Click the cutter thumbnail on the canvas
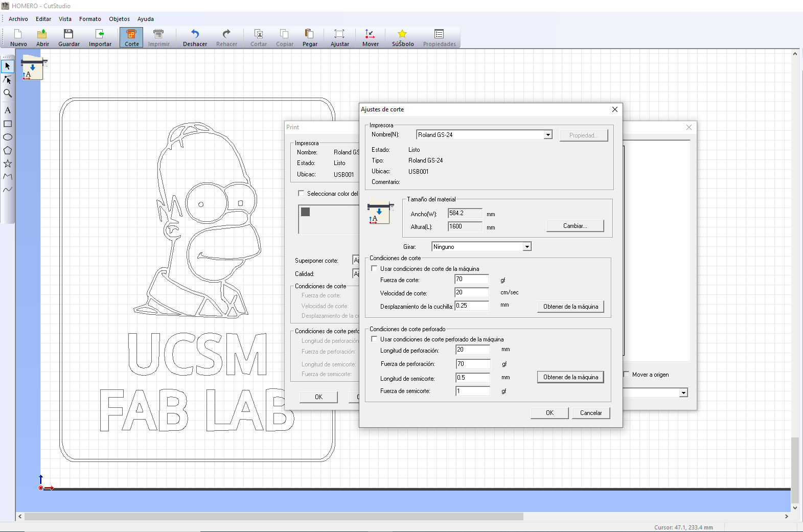This screenshot has height=532, width=803. pyautogui.click(x=34, y=69)
